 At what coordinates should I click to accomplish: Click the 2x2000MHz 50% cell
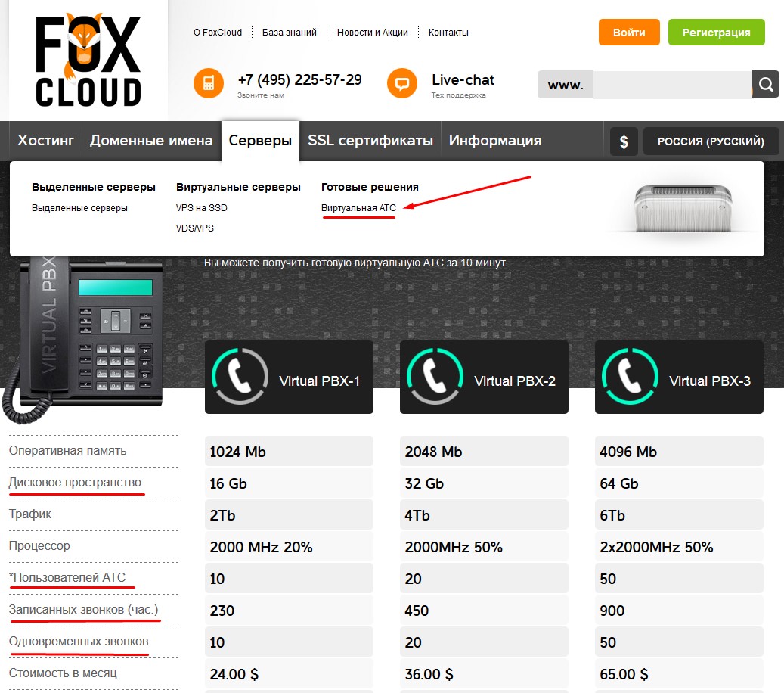(x=679, y=547)
